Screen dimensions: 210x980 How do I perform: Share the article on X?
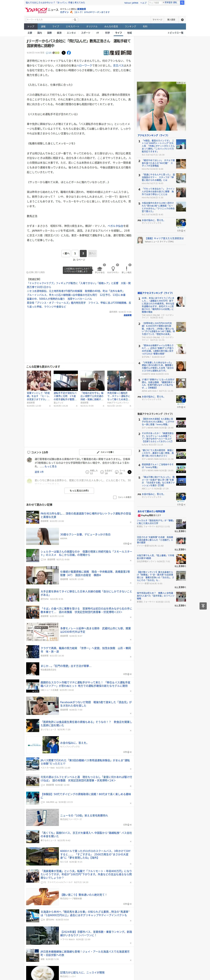pos(64,53)
